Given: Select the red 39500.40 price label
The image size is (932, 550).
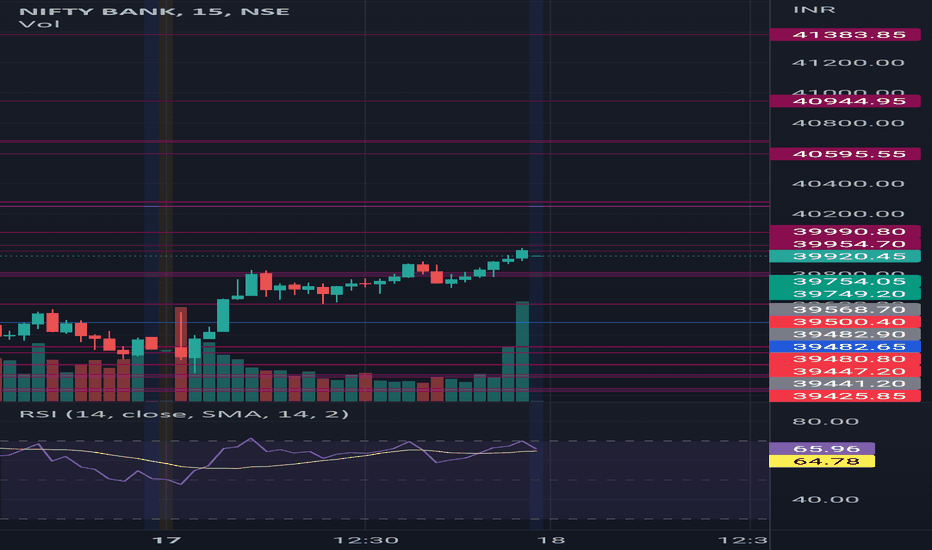Looking at the screenshot, I should 845,322.
